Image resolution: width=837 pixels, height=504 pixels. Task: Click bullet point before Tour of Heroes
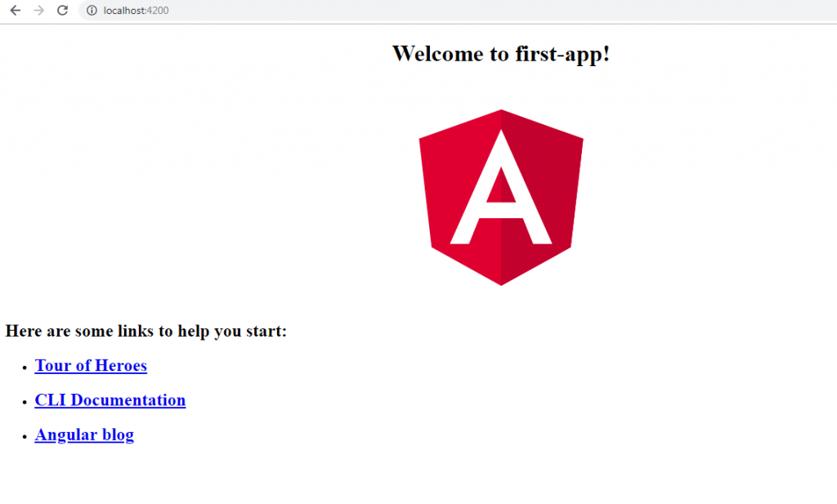(27, 367)
